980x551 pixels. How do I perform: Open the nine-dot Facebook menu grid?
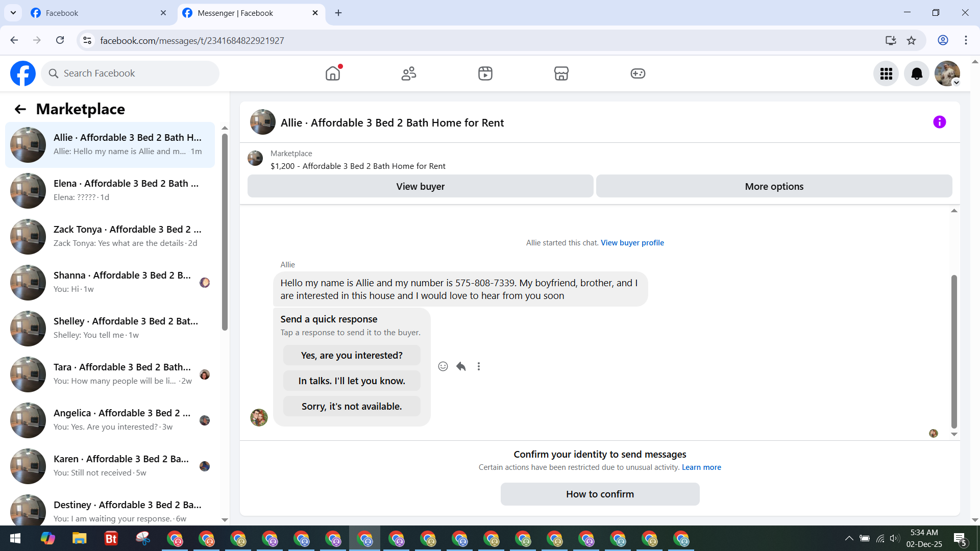click(886, 74)
